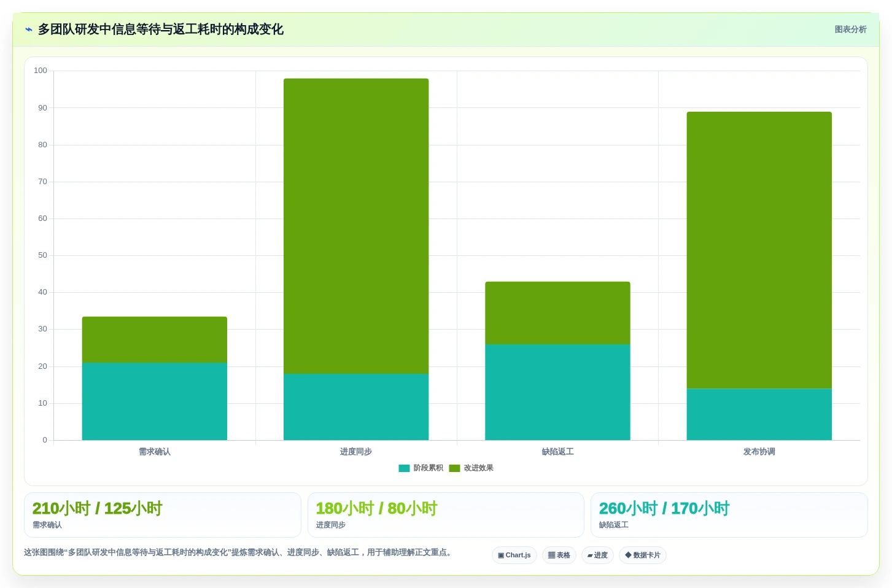Click the 需求确认 green bar segment
Screen dimensions: 892x588
(x=155, y=339)
